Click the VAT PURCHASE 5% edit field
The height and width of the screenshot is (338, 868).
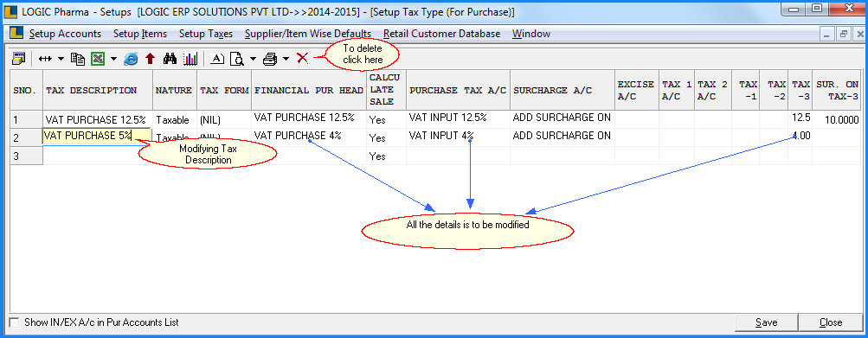pos(97,136)
